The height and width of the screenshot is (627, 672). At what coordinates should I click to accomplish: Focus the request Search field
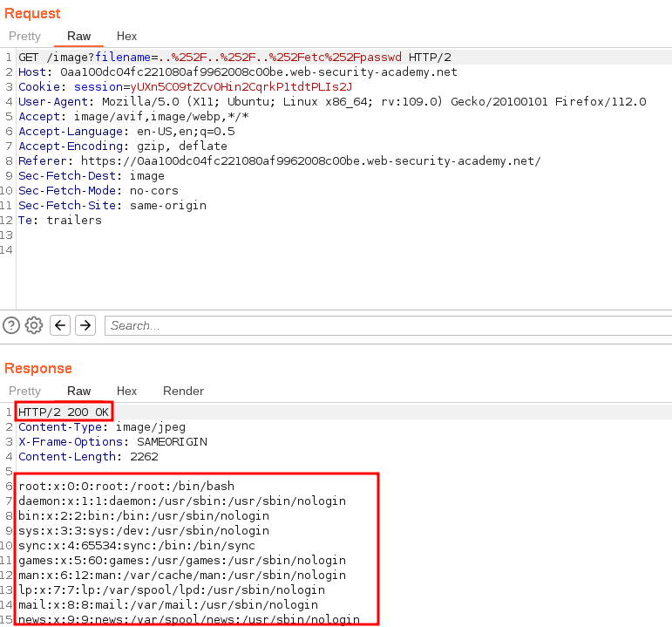click(x=388, y=326)
